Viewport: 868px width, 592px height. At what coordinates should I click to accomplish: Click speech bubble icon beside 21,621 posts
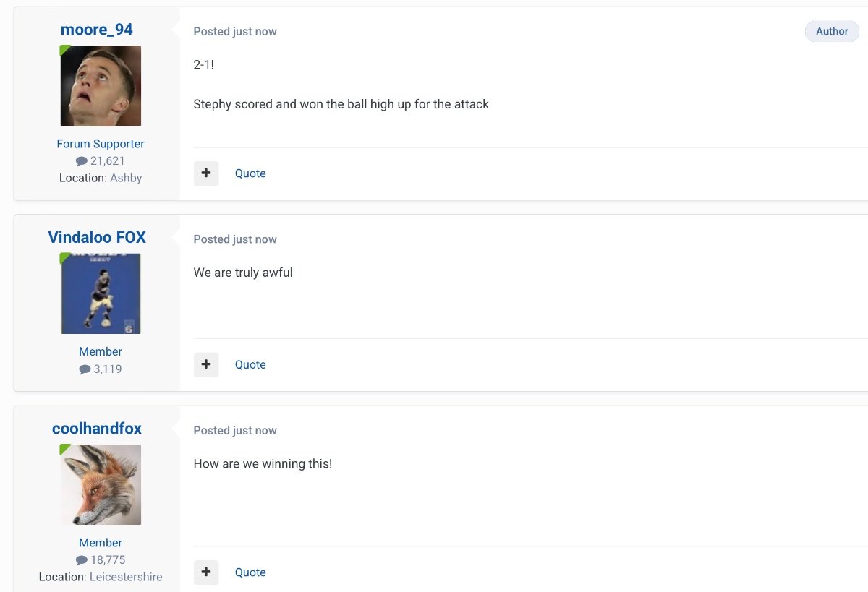(82, 161)
